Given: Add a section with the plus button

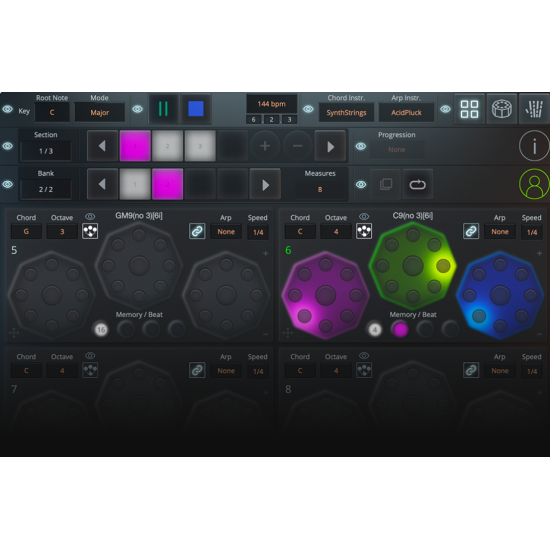Looking at the screenshot, I should (x=265, y=146).
